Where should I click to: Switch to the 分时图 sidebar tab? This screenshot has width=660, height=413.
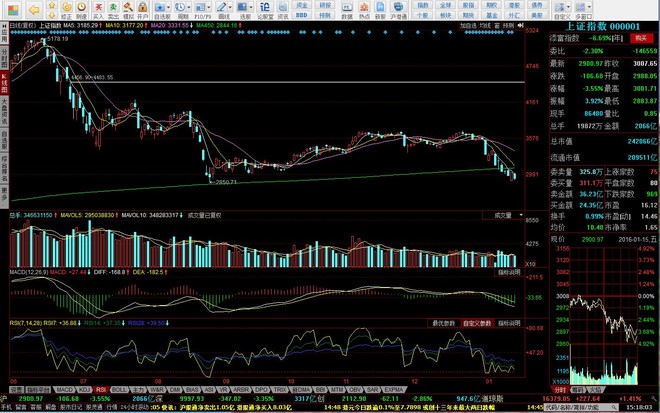pyautogui.click(x=4, y=59)
